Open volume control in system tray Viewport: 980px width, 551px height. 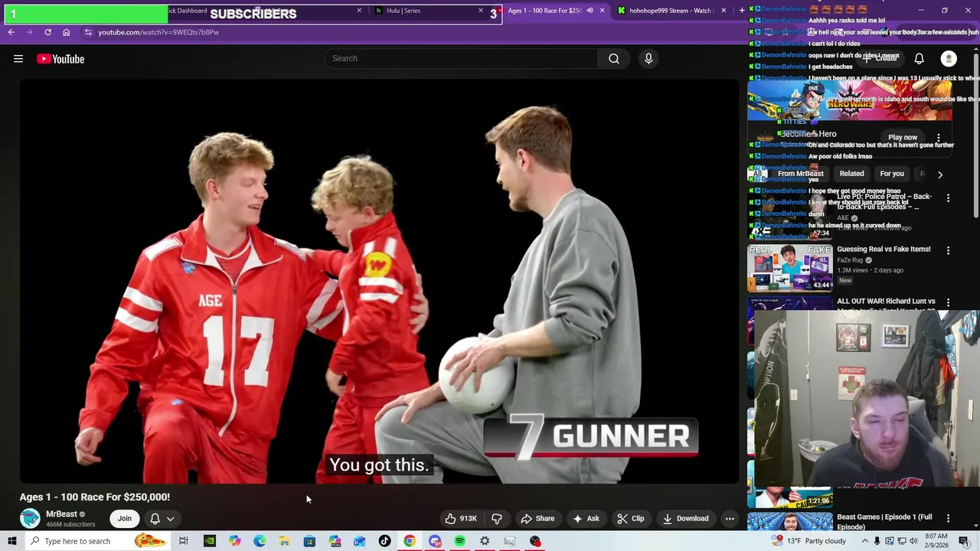pyautogui.click(x=913, y=541)
